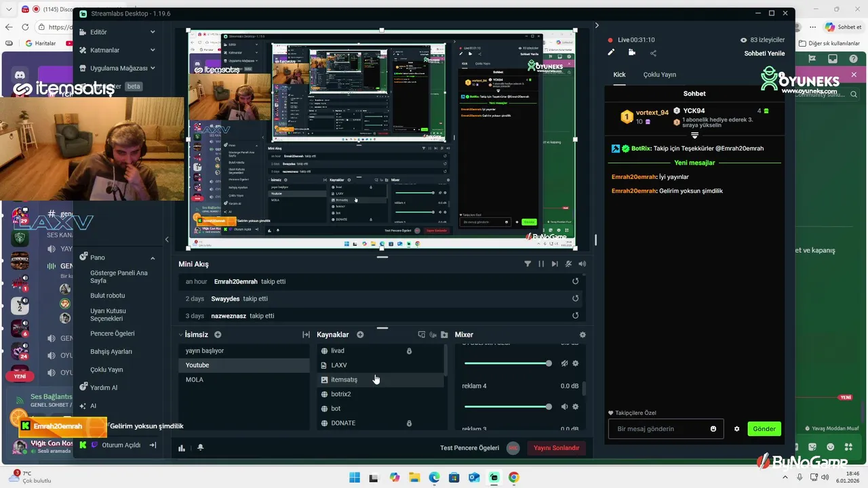
Task: Open Uyarı Kutusu Seçenekleri
Action: pos(108,314)
